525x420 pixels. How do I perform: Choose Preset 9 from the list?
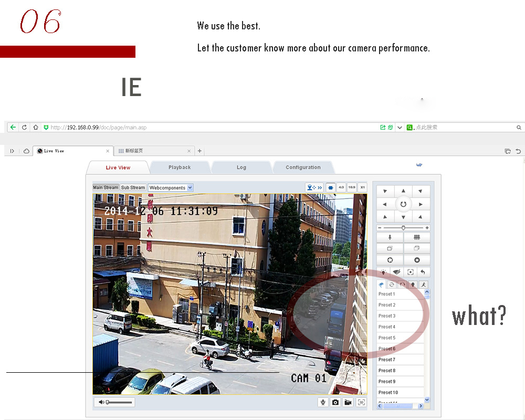387,382
